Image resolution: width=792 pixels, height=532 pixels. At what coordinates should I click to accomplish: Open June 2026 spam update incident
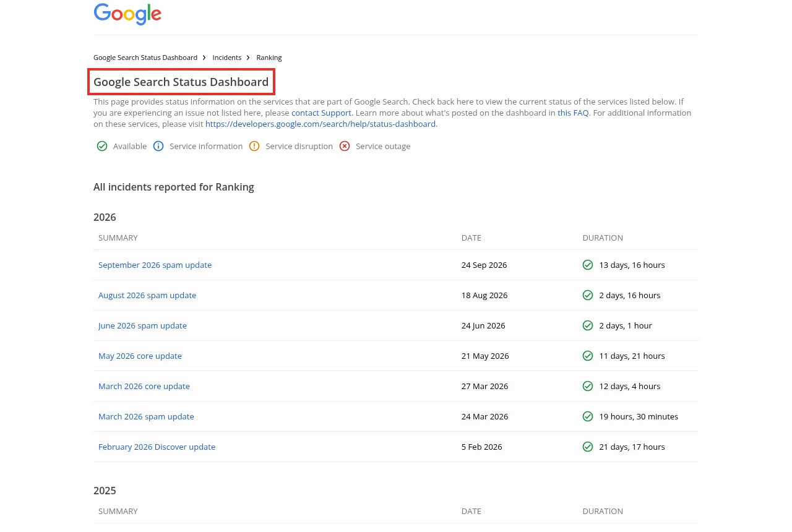point(142,325)
